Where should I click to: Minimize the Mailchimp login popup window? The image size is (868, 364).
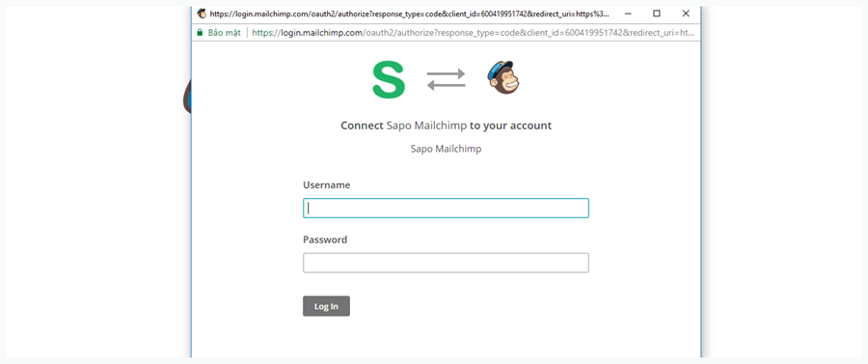coord(628,14)
